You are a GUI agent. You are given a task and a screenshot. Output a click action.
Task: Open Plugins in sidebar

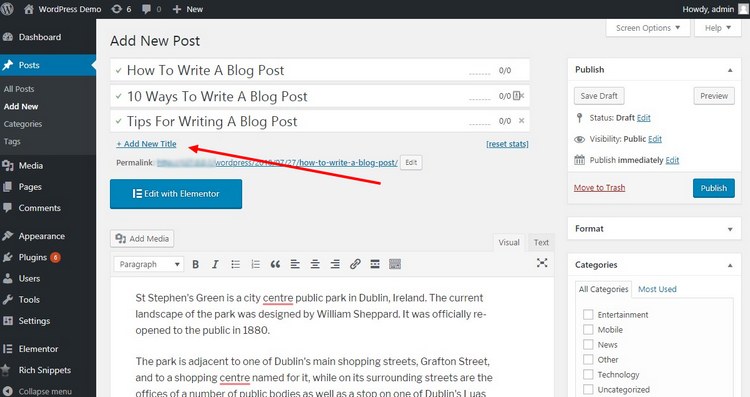(33, 257)
